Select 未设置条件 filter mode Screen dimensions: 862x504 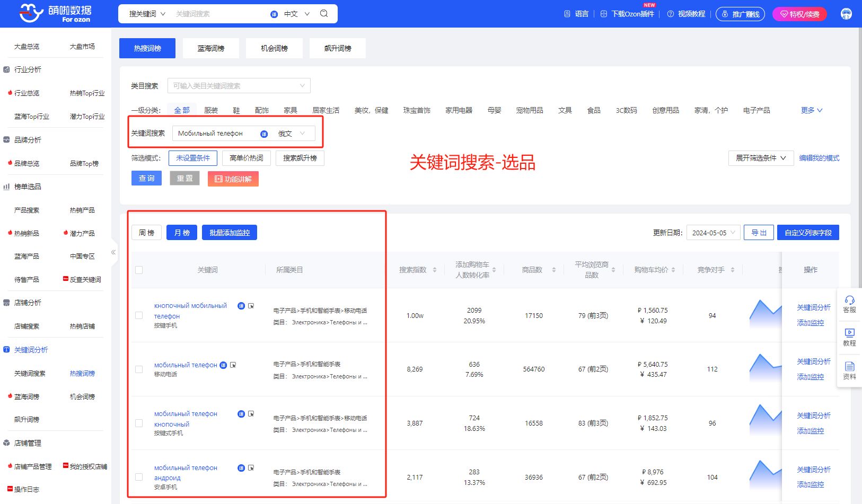pos(193,158)
